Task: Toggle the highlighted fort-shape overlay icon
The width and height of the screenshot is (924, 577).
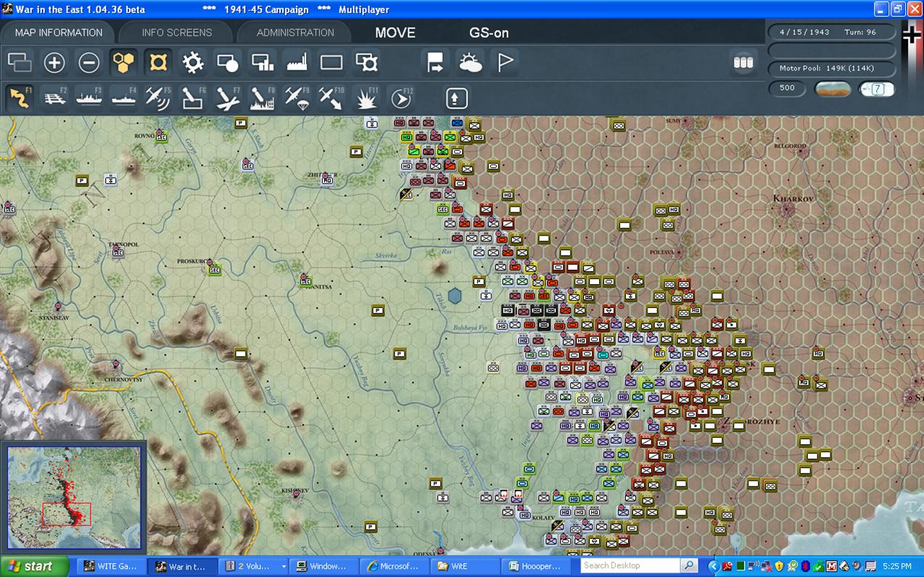Action: click(158, 63)
